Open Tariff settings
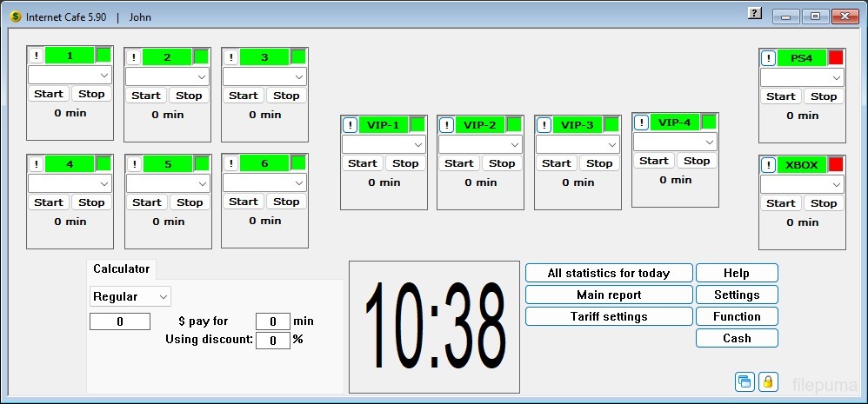 (x=609, y=316)
